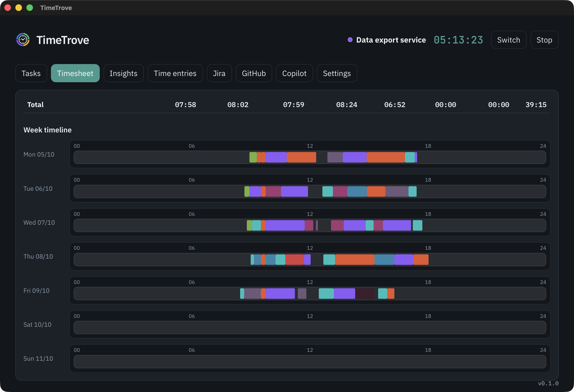Click the 08:24 daily total
This screenshot has height=392, width=574.
[347, 105]
